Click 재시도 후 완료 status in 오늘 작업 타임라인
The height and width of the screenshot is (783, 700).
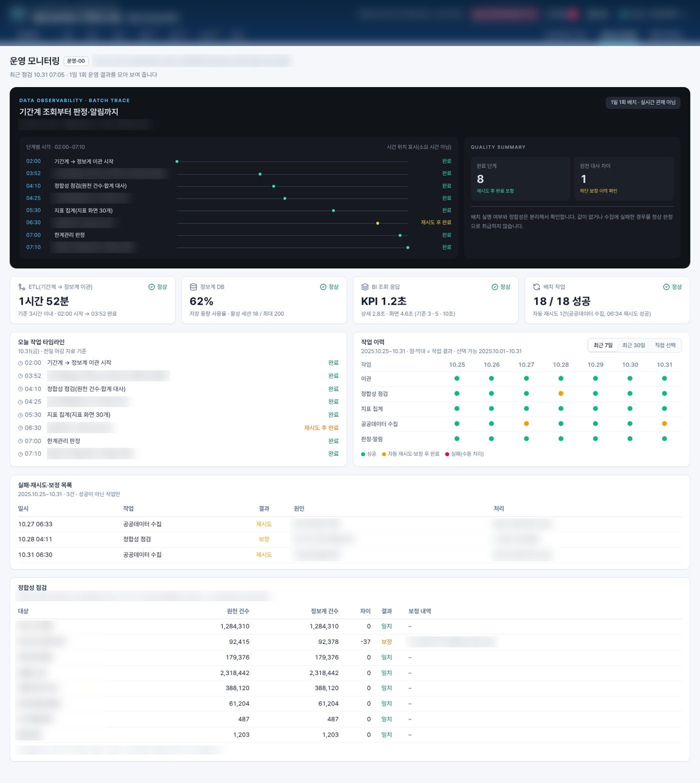click(321, 428)
